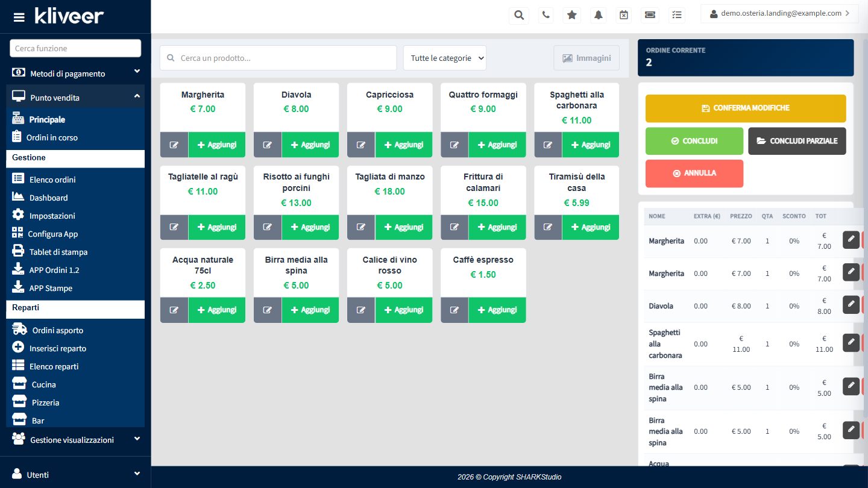Screen dimensions: 868x488
Task: Edit the Margherita product card
Action: coord(174,145)
